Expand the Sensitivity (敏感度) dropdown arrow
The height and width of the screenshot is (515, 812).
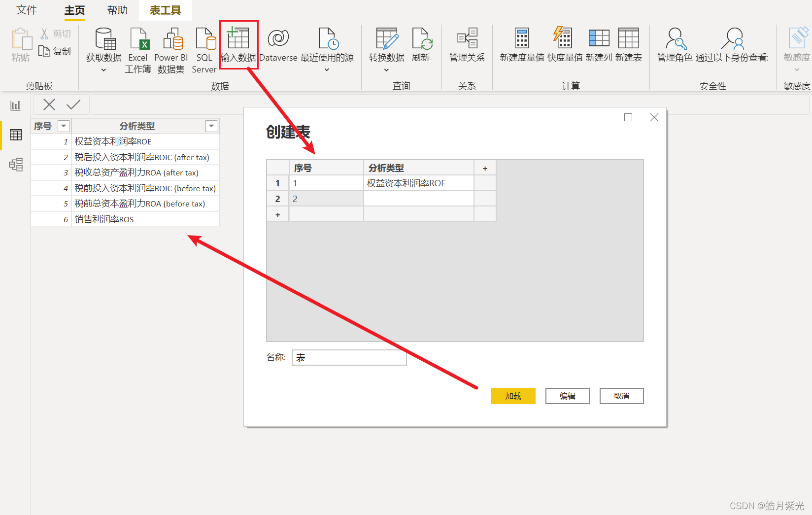pos(797,70)
